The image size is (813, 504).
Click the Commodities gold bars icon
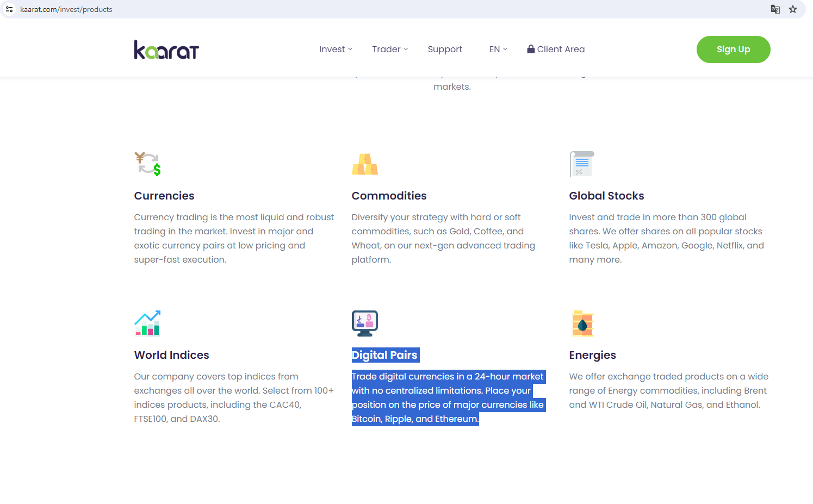[365, 164]
